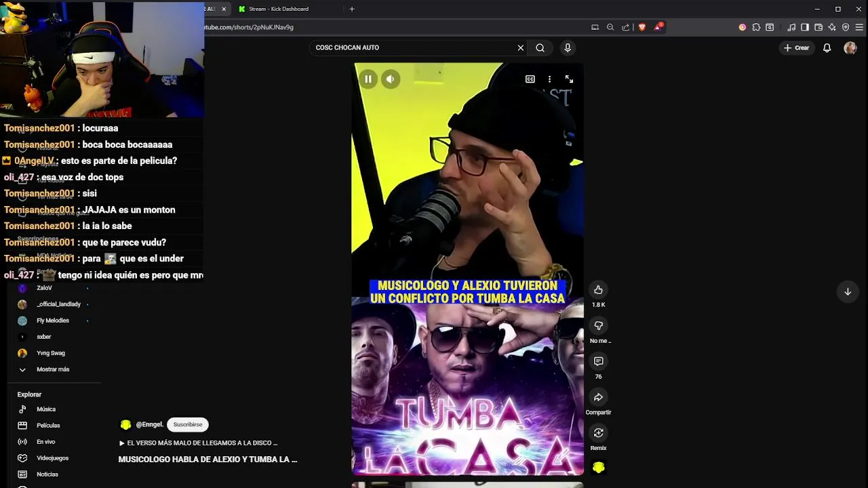Open a new browser tab with plus
The width and height of the screenshot is (868, 488).
[x=351, y=9]
